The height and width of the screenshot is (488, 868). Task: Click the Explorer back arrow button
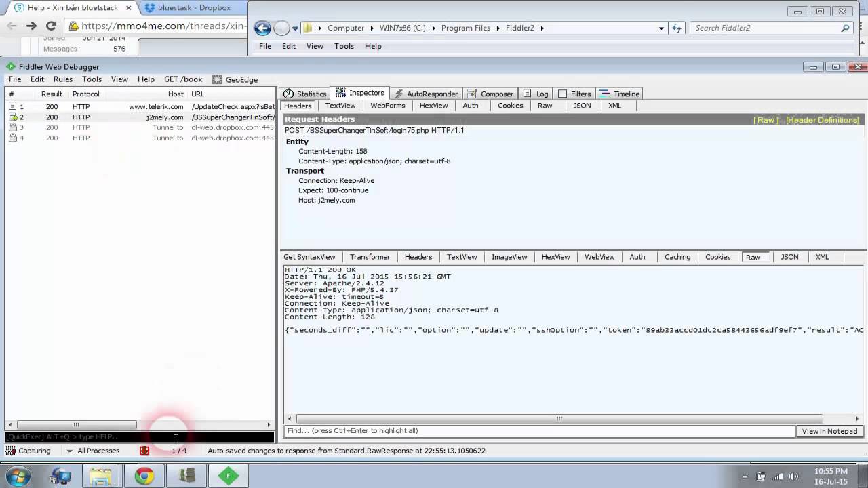(262, 28)
